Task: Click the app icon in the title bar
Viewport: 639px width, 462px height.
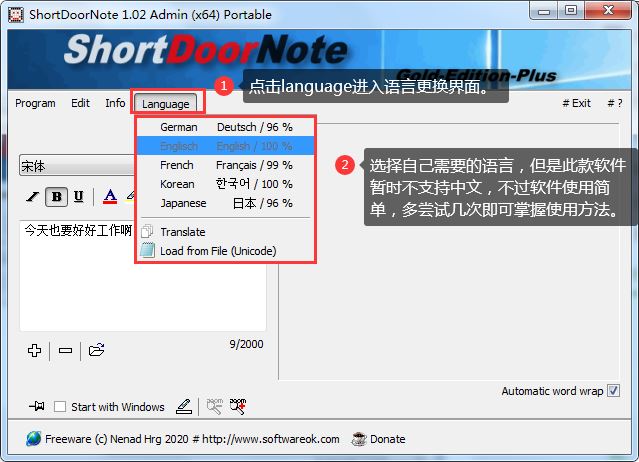Action: pos(16,15)
